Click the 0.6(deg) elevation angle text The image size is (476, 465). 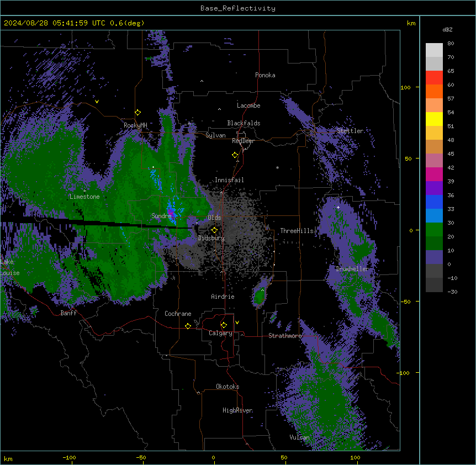[x=127, y=23]
